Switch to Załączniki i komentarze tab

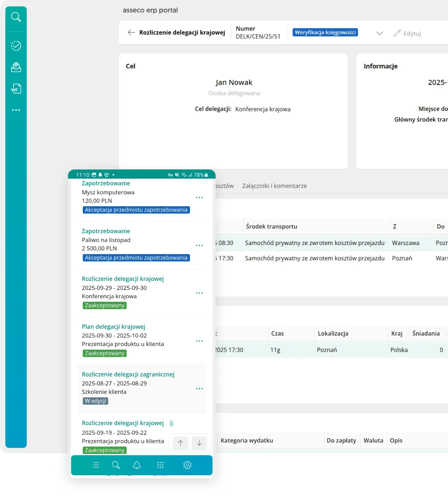[x=274, y=186]
